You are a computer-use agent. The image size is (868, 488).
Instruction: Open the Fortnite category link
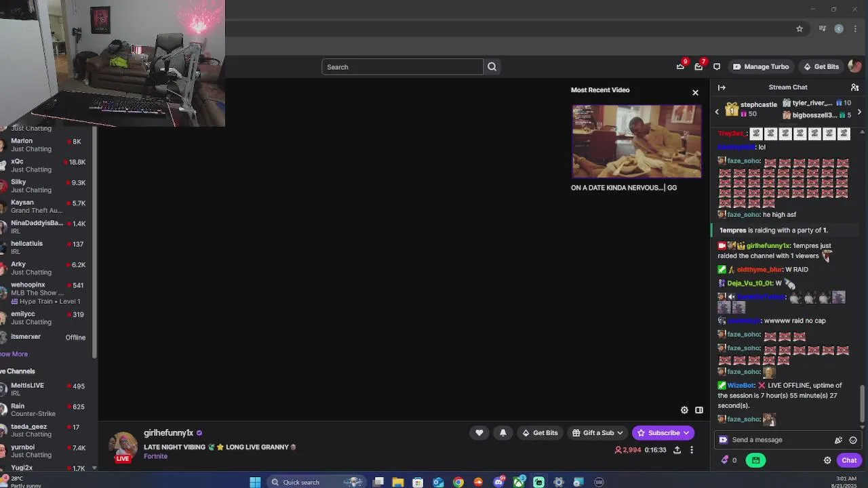click(x=155, y=456)
